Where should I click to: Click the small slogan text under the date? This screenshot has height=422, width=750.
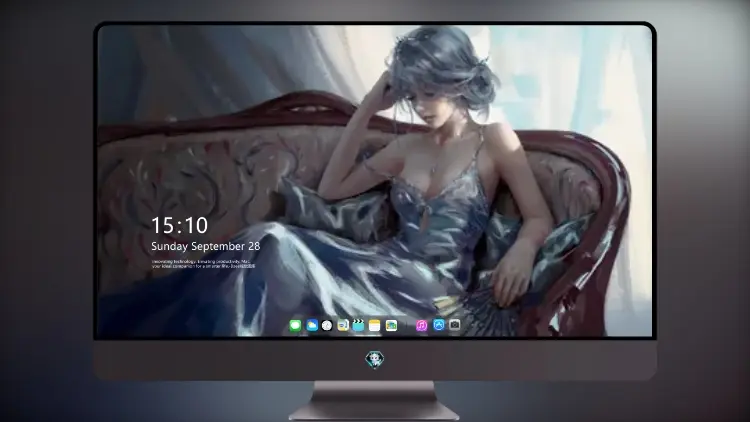203,264
